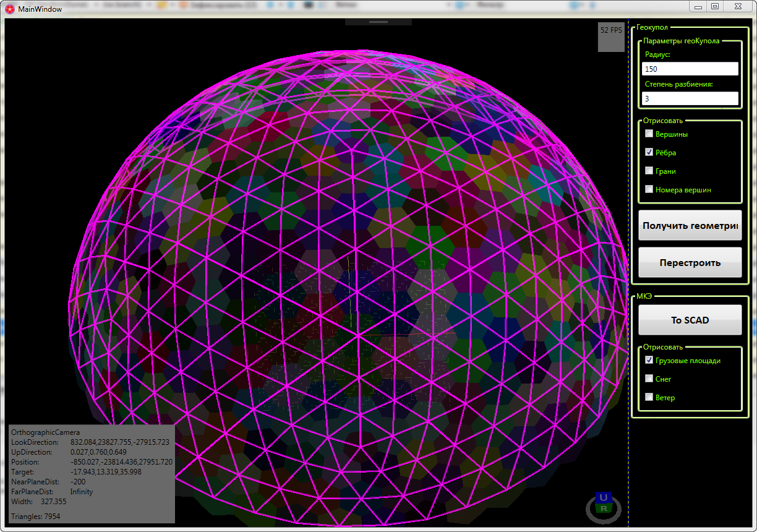The image size is (757, 532).
Task: Click the blue U face of view cube
Action: (x=604, y=497)
